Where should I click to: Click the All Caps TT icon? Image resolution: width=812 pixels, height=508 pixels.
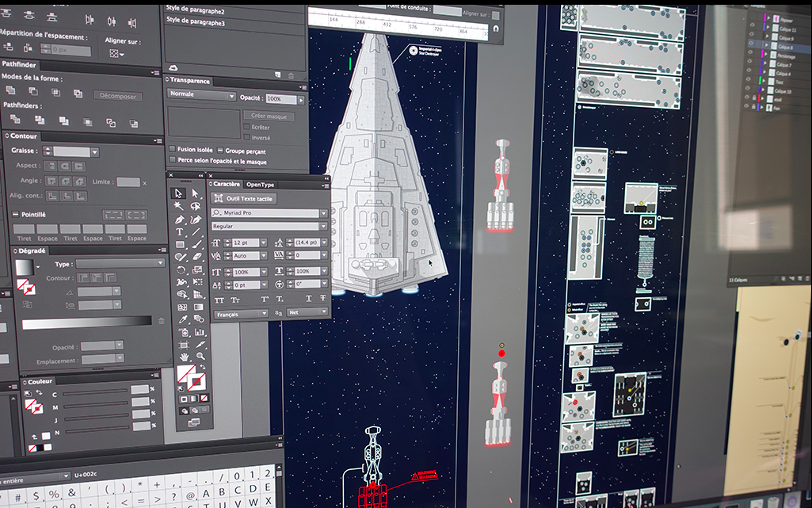point(219,300)
